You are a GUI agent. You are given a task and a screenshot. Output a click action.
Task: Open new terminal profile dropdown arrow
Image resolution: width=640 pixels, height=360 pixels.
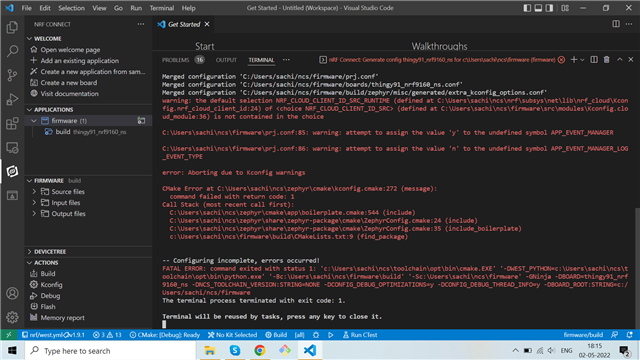[582, 60]
